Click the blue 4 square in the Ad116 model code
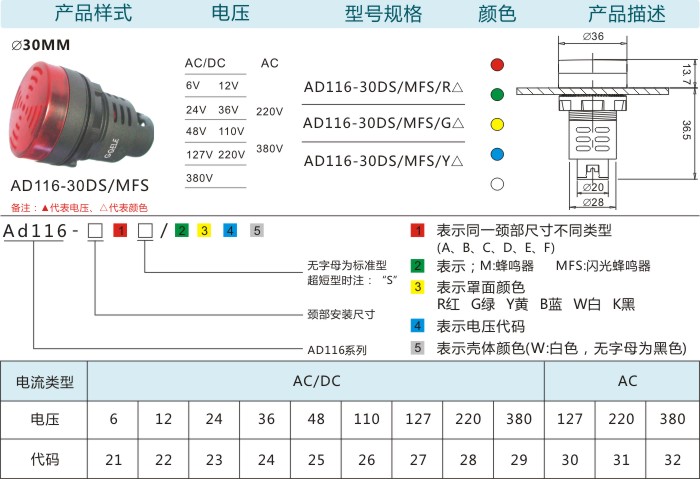 coord(229,231)
